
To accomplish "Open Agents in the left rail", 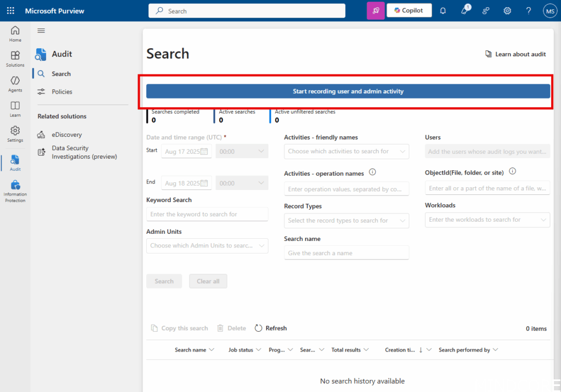I will [15, 84].
